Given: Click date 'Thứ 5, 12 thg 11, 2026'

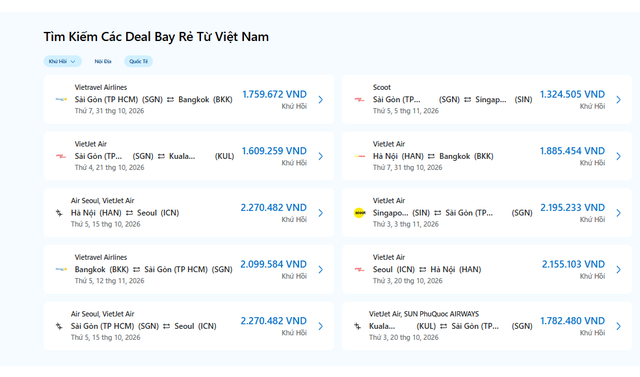Looking at the screenshot, I should tap(109, 281).
